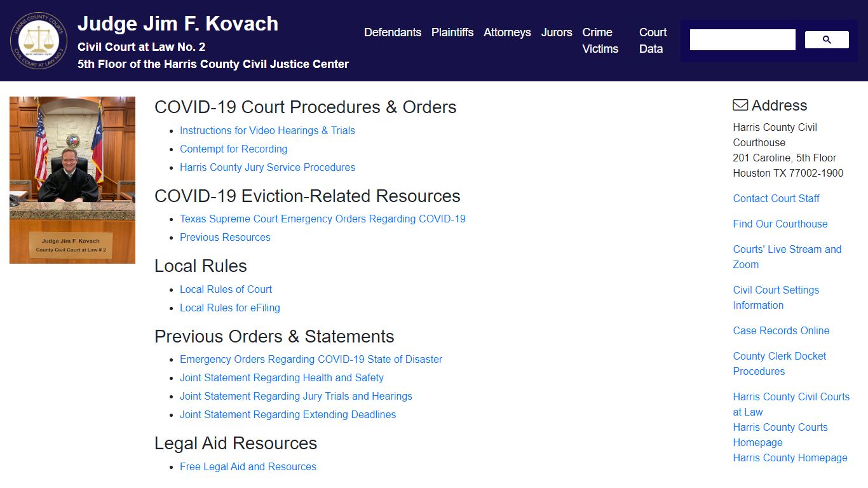Click the COVID-19 Court Procedures & Orders heading
This screenshot has height=488, width=868.
point(306,107)
